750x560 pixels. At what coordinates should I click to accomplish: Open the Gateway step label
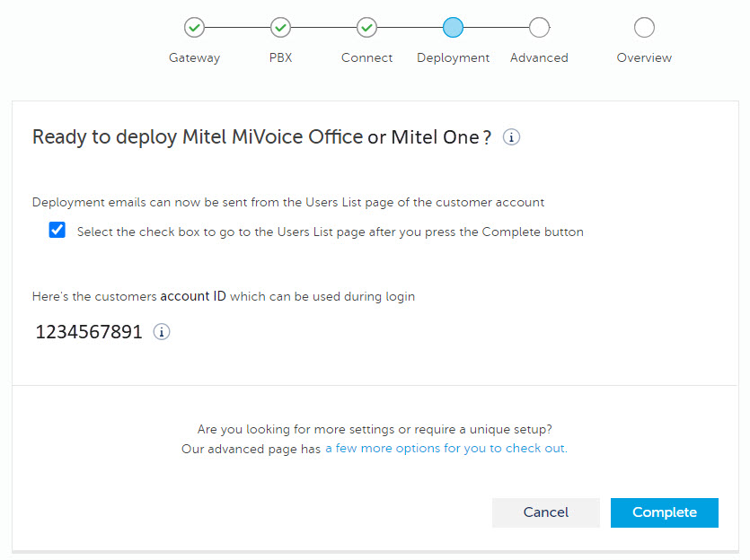click(194, 57)
